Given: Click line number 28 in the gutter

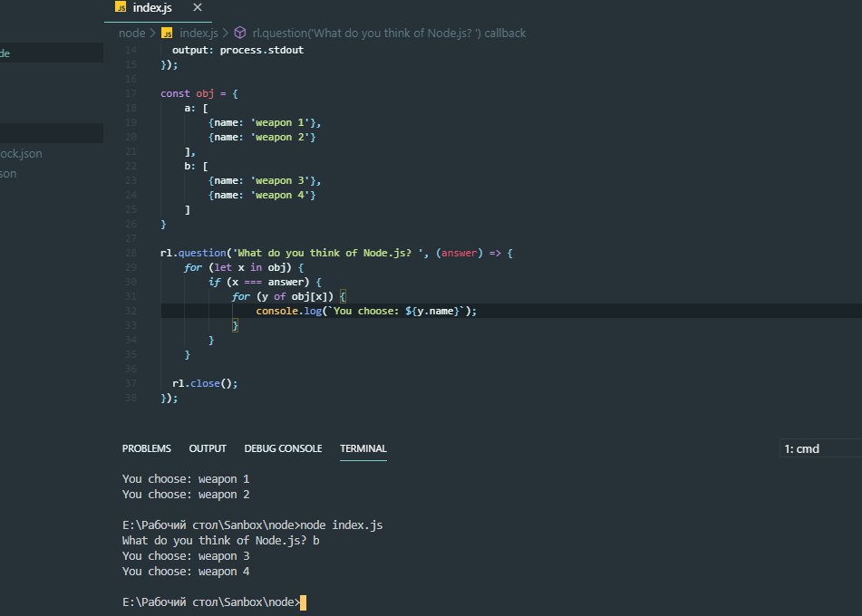Looking at the screenshot, I should [x=131, y=253].
